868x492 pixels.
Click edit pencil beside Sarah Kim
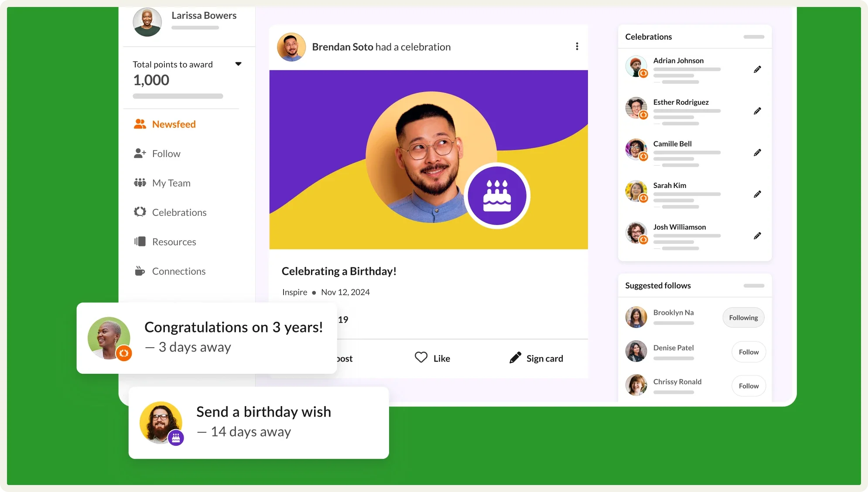click(757, 194)
